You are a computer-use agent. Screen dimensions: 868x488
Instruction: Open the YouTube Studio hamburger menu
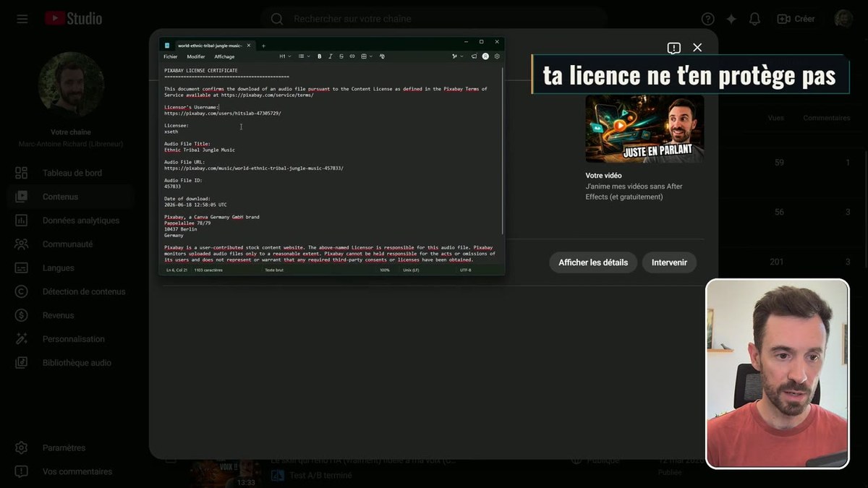pyautogui.click(x=22, y=19)
